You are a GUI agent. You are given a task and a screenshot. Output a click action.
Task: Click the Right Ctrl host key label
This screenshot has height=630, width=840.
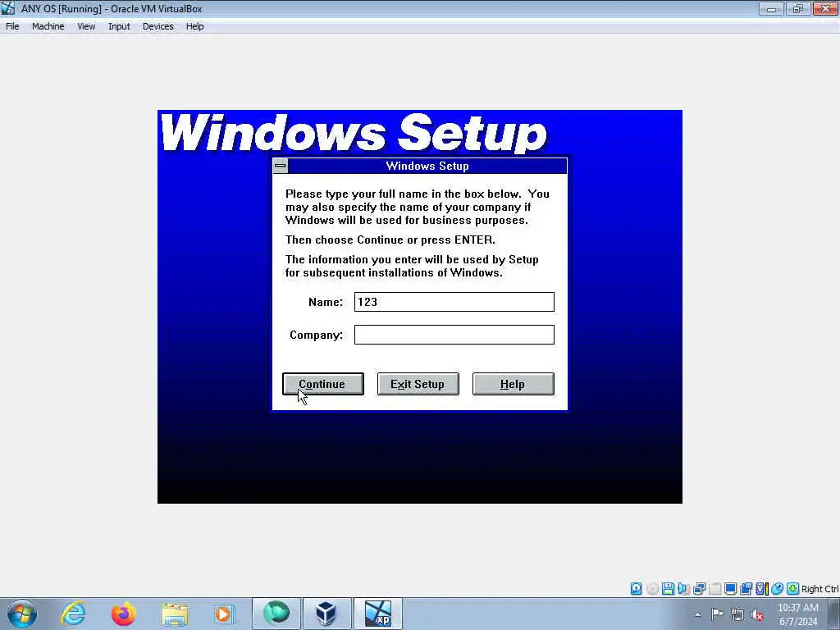coord(820,589)
